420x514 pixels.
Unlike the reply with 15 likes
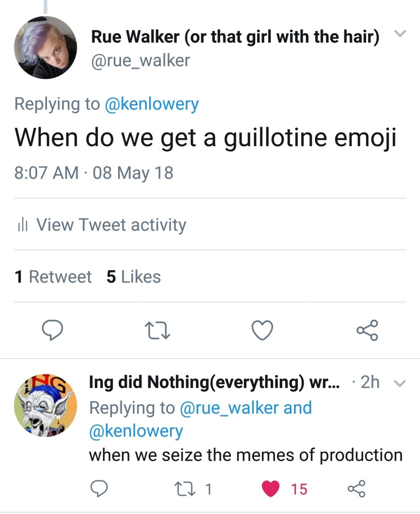point(271,489)
